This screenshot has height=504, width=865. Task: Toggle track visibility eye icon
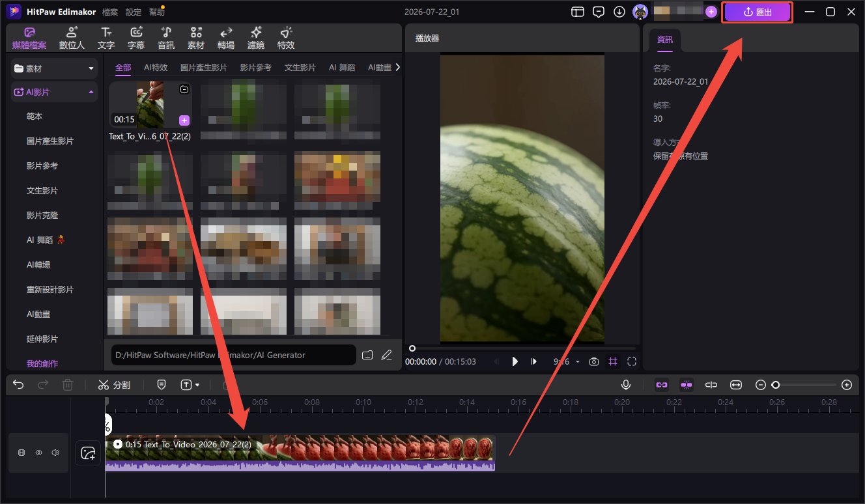[x=38, y=452]
